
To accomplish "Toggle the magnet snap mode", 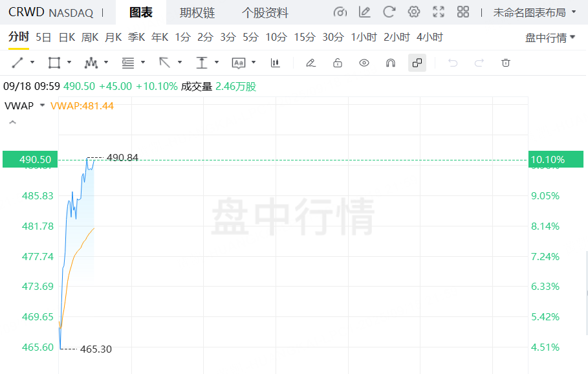I will pyautogui.click(x=390, y=63).
